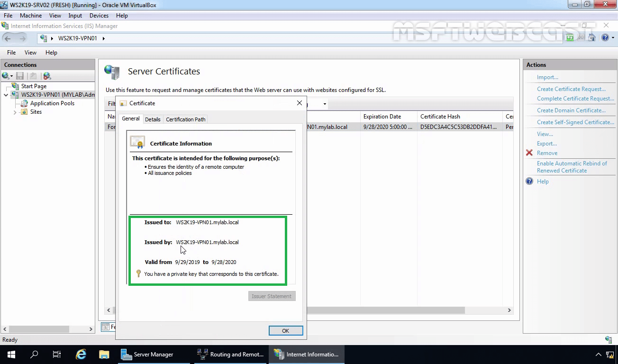Click the green Refresh Page toolbar icon

coord(570,38)
